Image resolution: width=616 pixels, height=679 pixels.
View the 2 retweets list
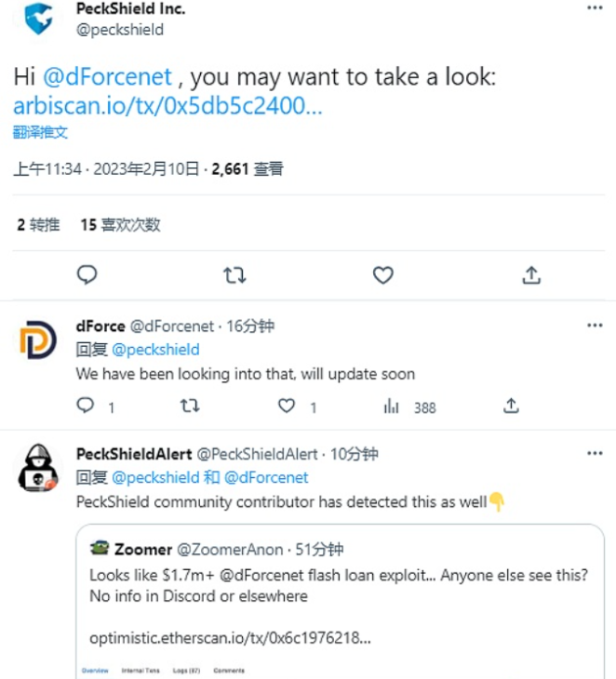point(38,224)
